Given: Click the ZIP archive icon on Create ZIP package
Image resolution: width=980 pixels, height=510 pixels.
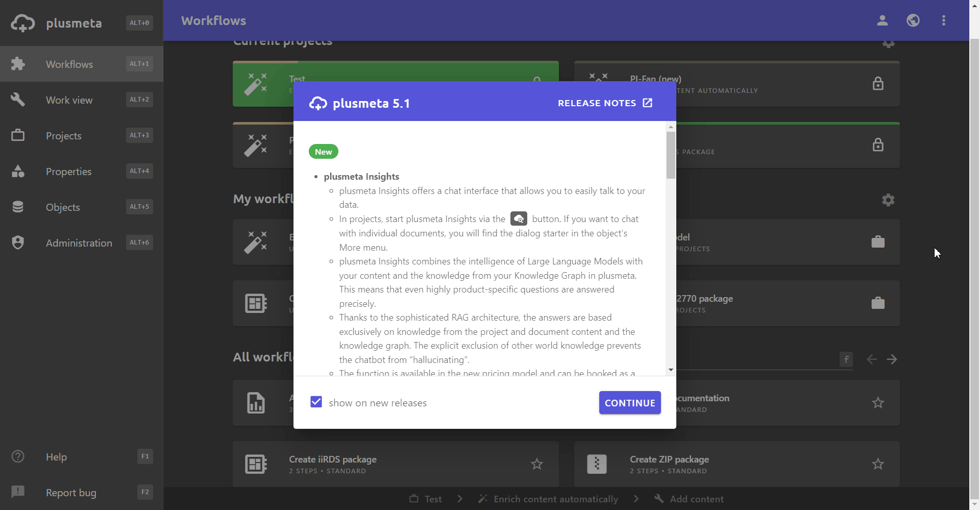Looking at the screenshot, I should coord(597,464).
